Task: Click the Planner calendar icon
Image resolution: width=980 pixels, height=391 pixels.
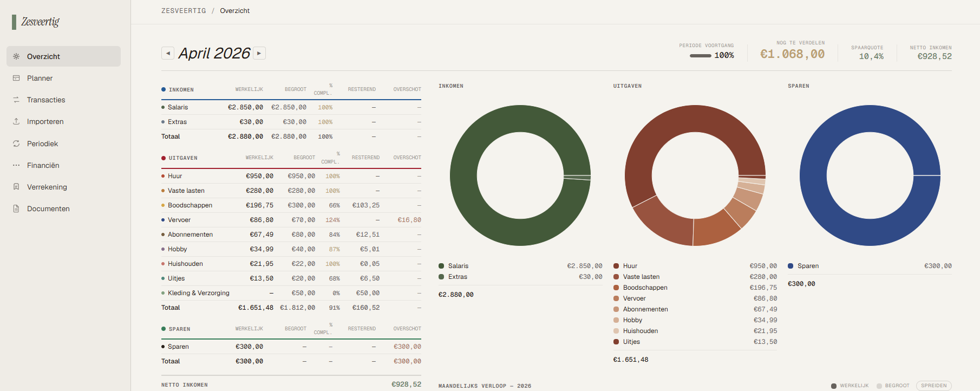Action: 16,78
